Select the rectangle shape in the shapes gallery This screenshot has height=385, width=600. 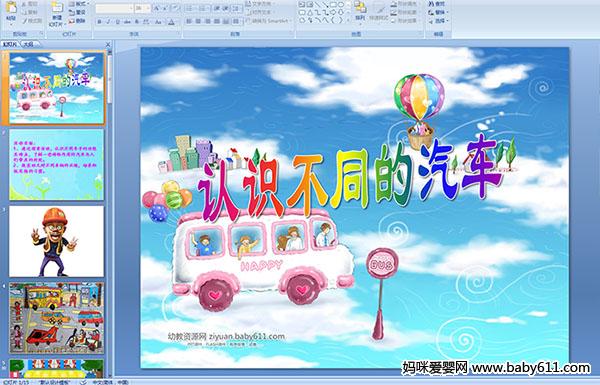333,5
